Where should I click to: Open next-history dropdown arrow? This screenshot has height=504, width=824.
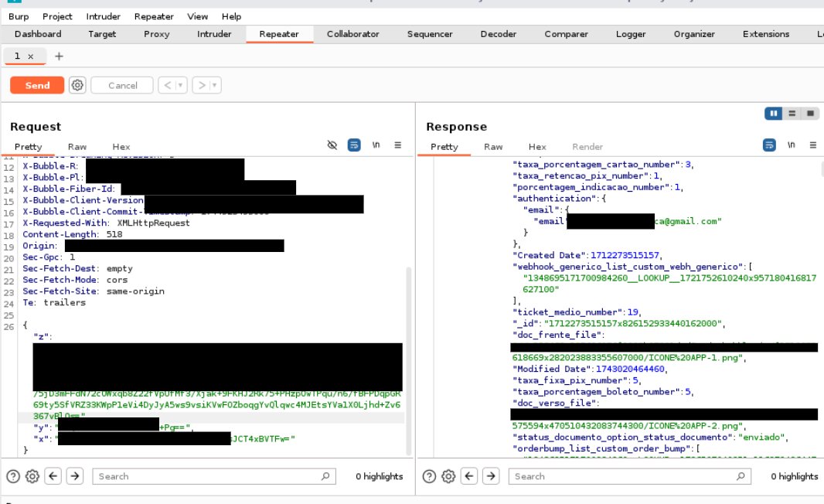(215, 85)
